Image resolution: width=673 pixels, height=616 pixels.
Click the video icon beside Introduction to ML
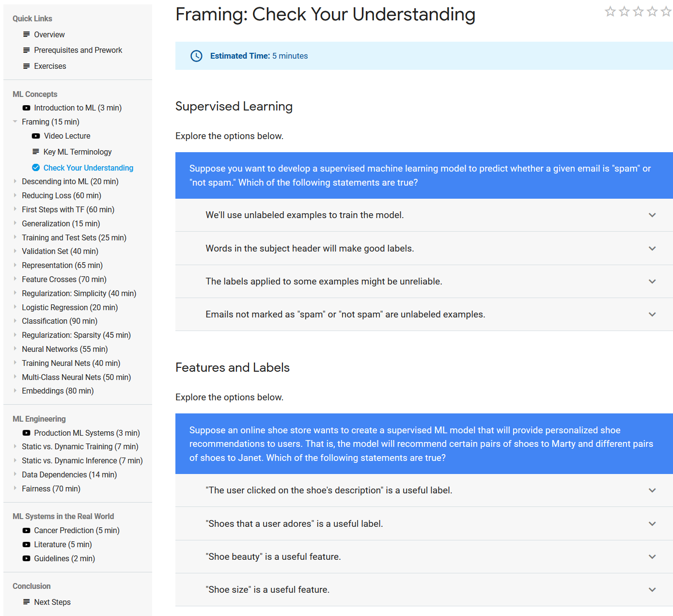pos(27,108)
